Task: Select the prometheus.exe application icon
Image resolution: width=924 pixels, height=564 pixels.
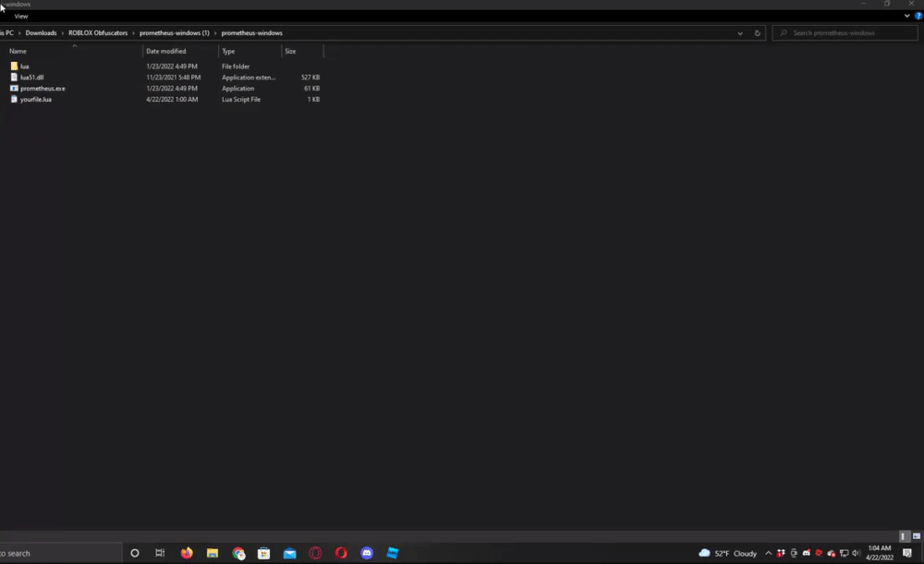Action: click(x=14, y=89)
